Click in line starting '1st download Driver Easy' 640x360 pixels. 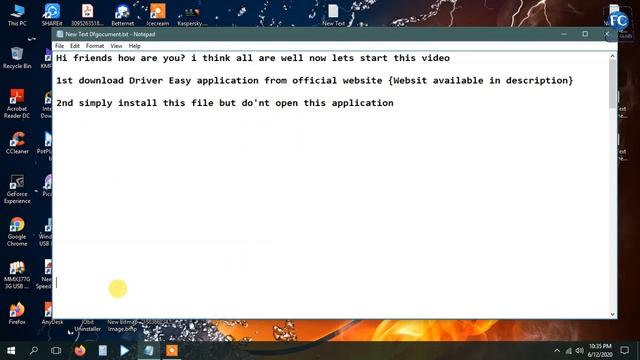pyautogui.click(x=314, y=80)
